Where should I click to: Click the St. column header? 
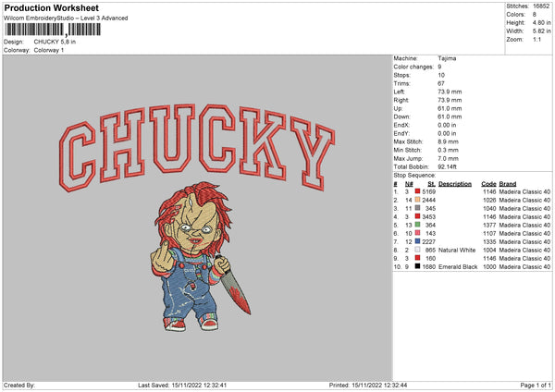(431, 184)
